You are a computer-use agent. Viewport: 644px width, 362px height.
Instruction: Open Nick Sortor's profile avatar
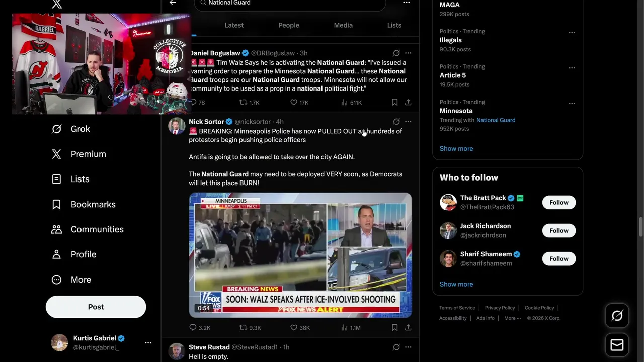[x=177, y=126]
